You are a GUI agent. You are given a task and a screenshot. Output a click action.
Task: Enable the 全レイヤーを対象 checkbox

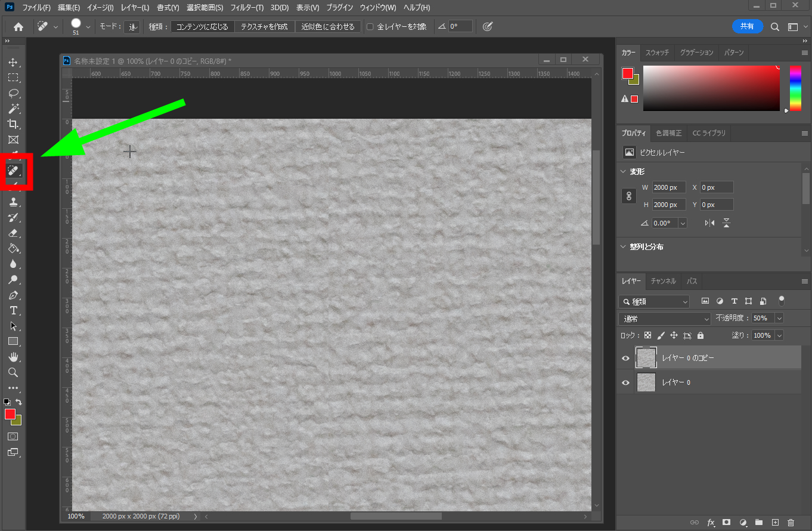370,27
